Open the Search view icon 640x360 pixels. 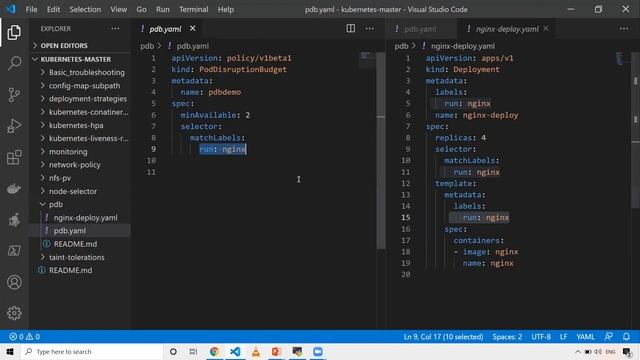pyautogui.click(x=14, y=63)
